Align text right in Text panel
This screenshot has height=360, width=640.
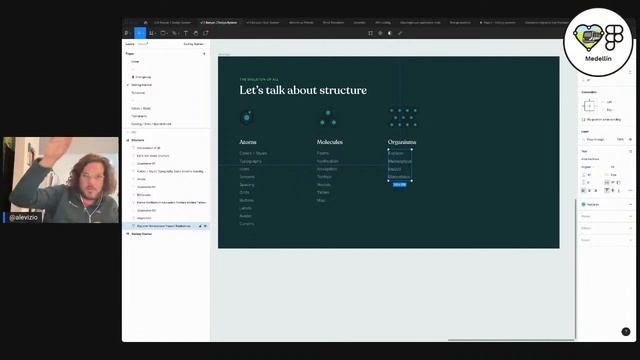pos(596,191)
